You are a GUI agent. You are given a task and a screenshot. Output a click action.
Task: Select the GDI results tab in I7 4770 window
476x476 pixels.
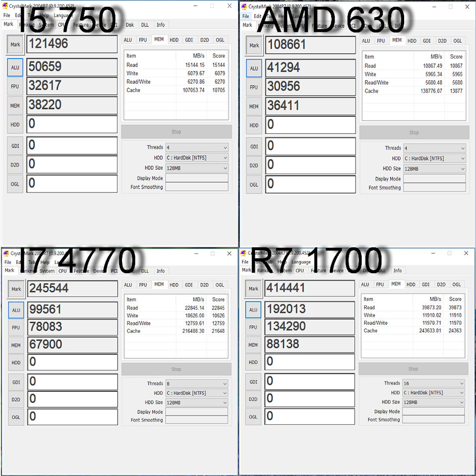click(189, 285)
